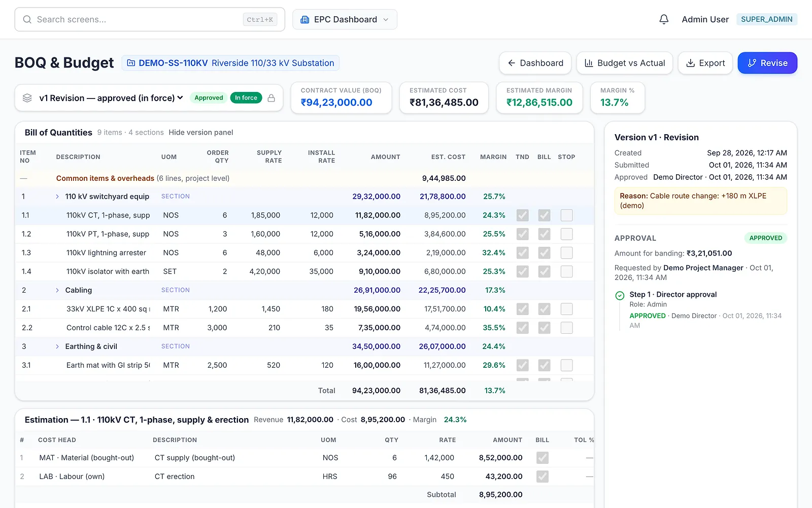812x508 pixels.
Task: Click the layers icon beside v1 Revision
Action: click(x=27, y=98)
